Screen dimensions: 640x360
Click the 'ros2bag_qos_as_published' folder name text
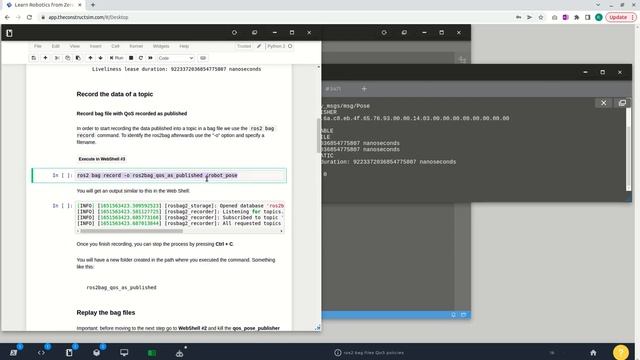(121, 287)
